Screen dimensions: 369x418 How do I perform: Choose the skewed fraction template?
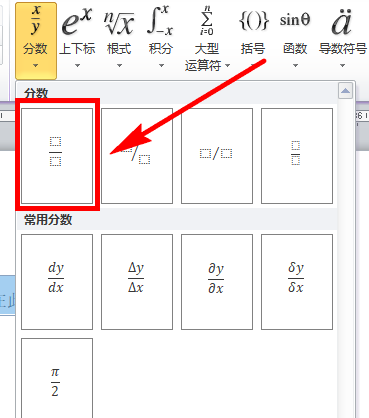(137, 156)
